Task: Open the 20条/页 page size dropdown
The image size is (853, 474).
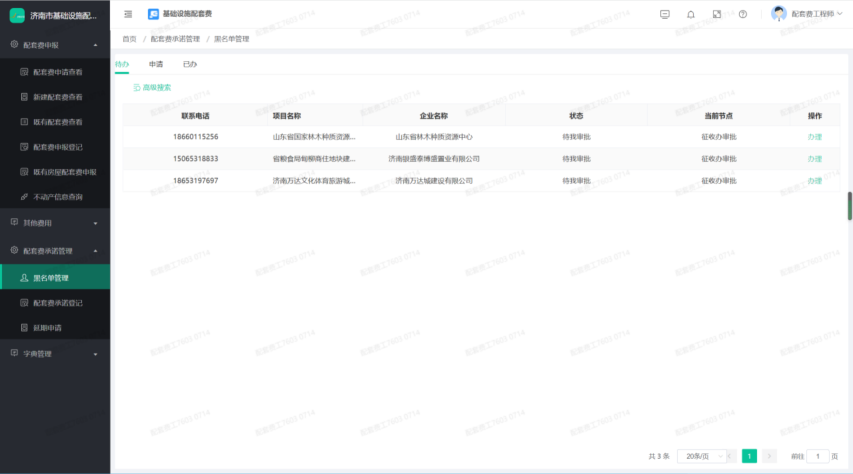Action: tap(701, 456)
